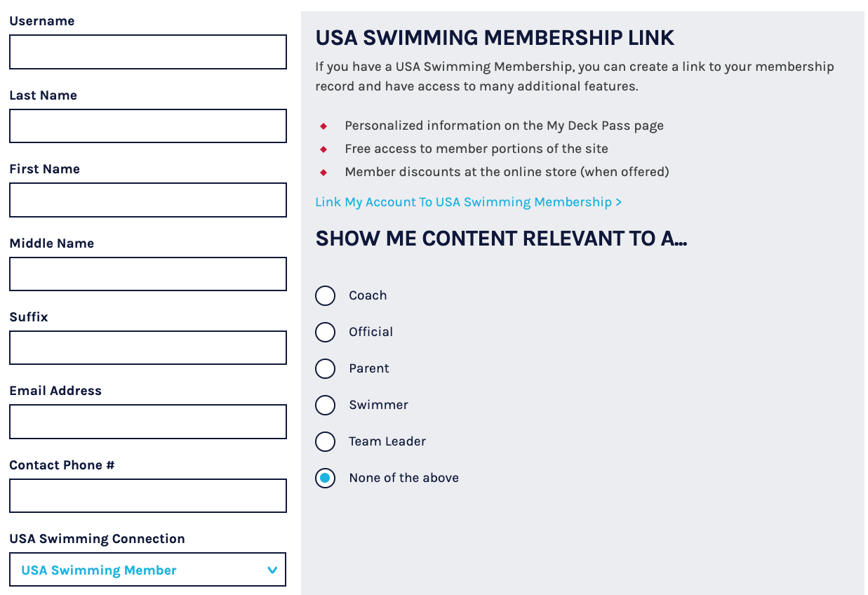The height and width of the screenshot is (595, 868).
Task: Pick the Swimmer radio option
Action: point(326,406)
